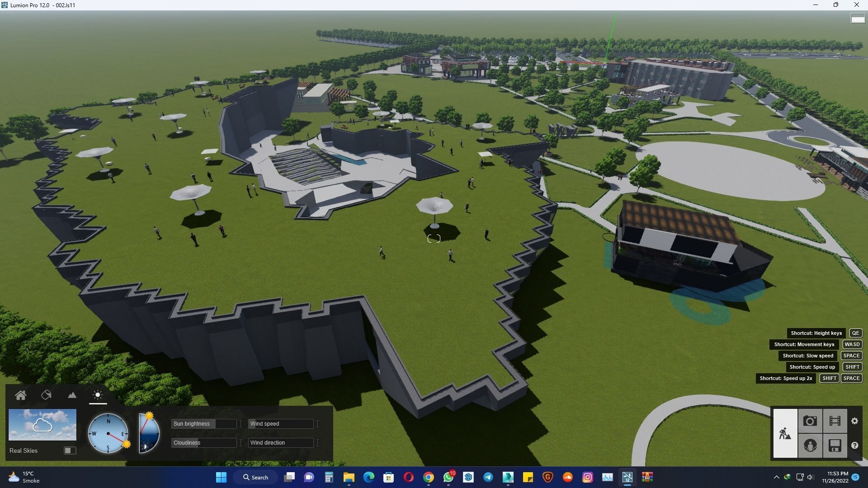Toggle the Real Skies switch

point(70,450)
